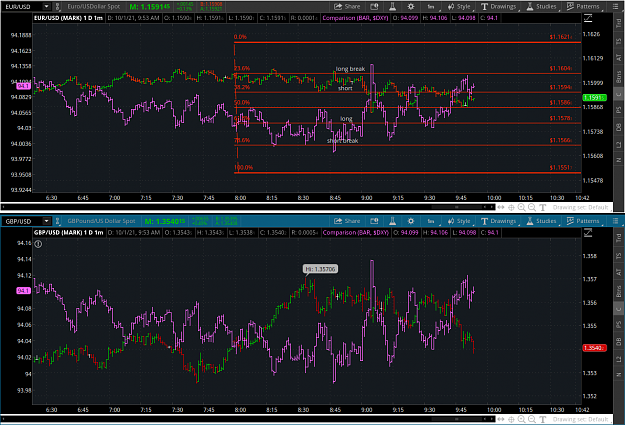
Task: Open the L2 side tab on EUR/USD chart
Action: (x=619, y=145)
